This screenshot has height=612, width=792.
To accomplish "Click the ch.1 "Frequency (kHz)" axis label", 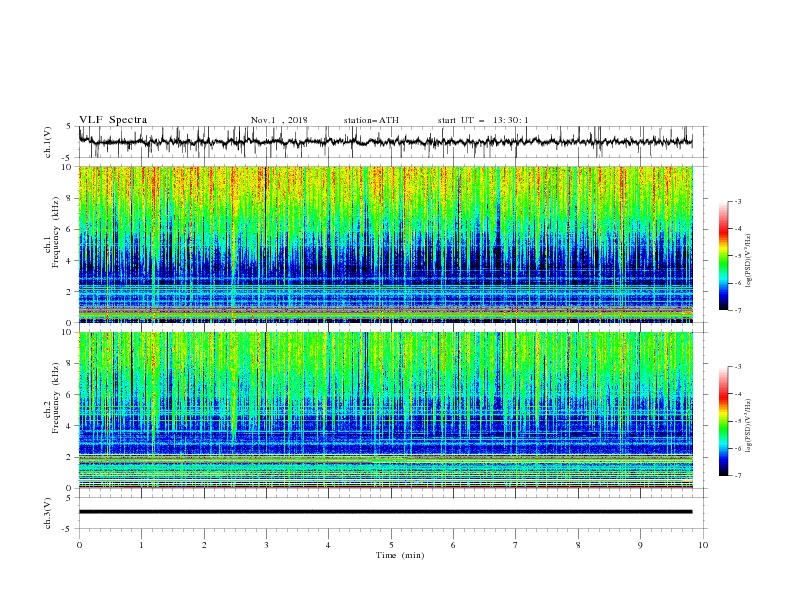I will click(x=56, y=232).
